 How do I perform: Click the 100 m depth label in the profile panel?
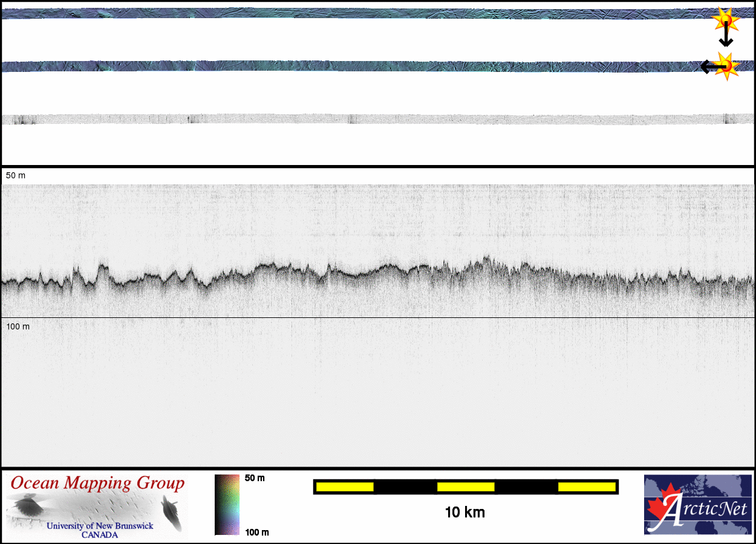18,326
